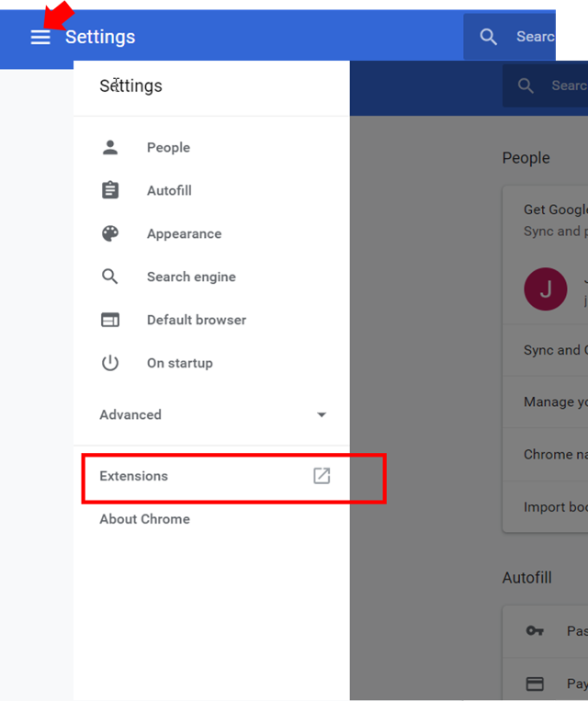Select People in the settings menu
The height and width of the screenshot is (701, 588).
click(168, 147)
